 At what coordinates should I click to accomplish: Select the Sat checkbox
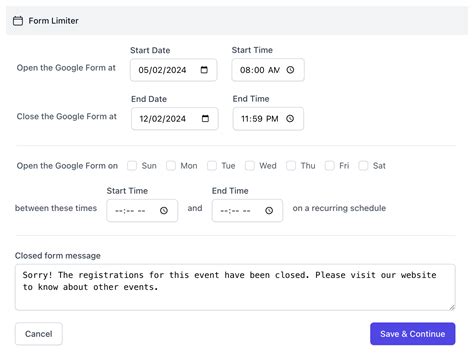tap(363, 166)
